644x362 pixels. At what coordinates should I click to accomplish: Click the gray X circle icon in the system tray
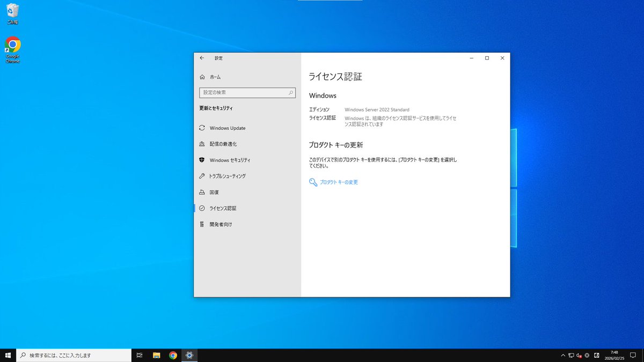pos(587,355)
